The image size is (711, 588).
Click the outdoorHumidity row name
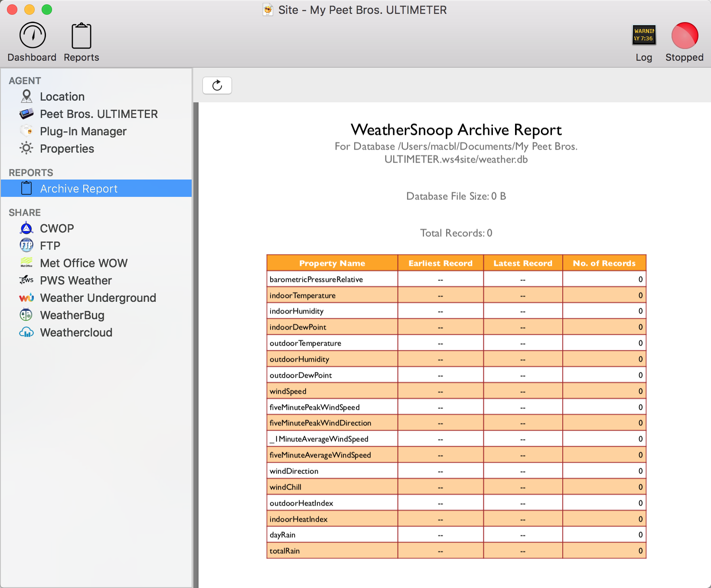pos(299,359)
